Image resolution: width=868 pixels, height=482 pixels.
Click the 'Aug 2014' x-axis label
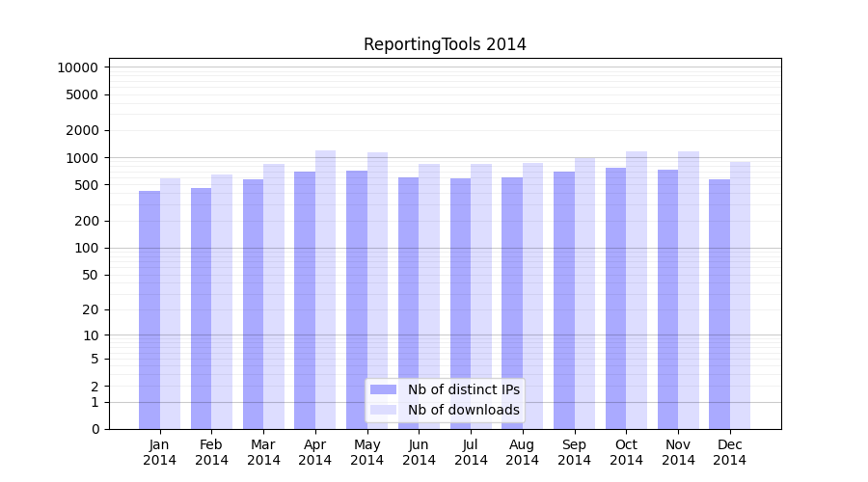(x=523, y=452)
